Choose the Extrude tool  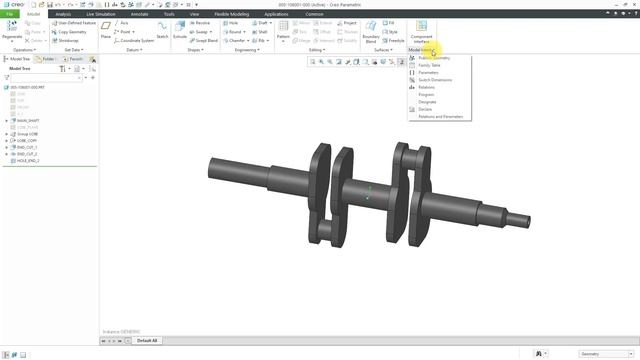[180, 30]
